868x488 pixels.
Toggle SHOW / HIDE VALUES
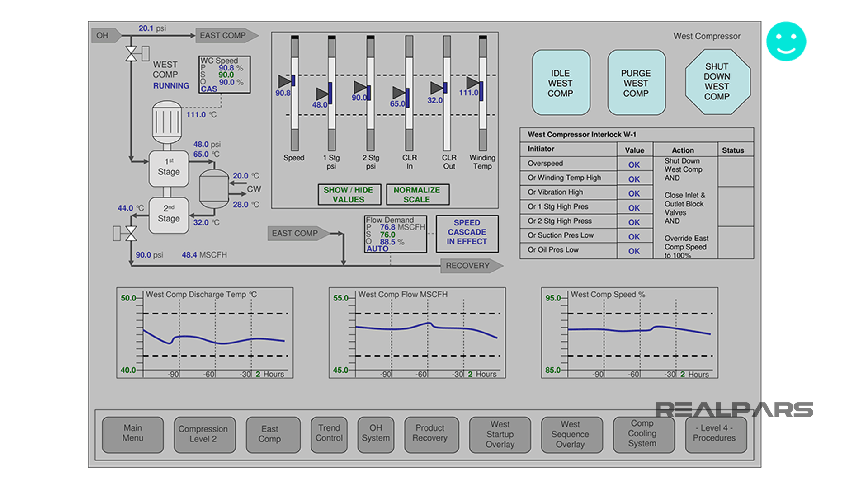tap(349, 194)
